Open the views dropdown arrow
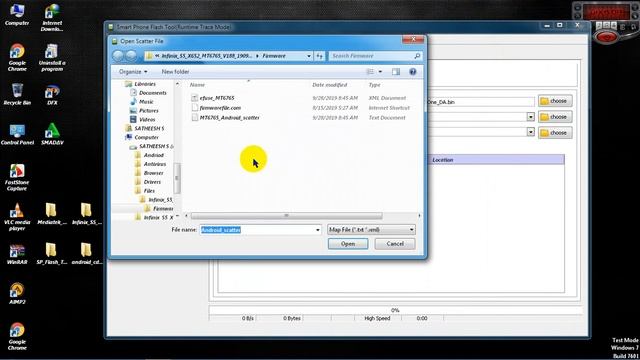The width and height of the screenshot is (640, 360). pyautogui.click(x=380, y=72)
